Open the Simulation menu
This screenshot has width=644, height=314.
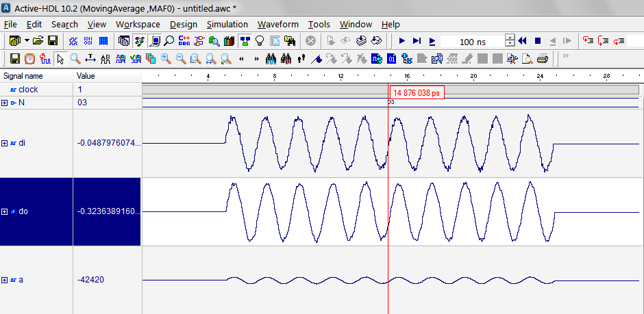pos(227,24)
